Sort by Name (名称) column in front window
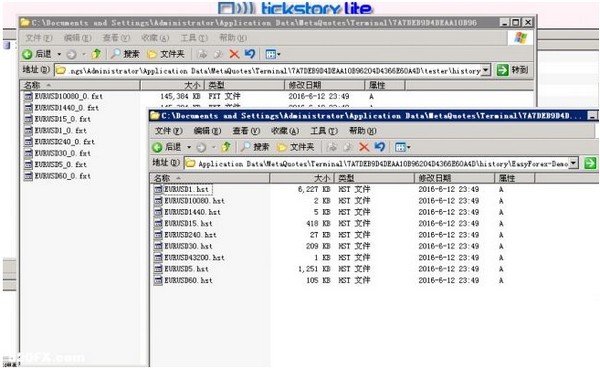600x369 pixels. 210,178
